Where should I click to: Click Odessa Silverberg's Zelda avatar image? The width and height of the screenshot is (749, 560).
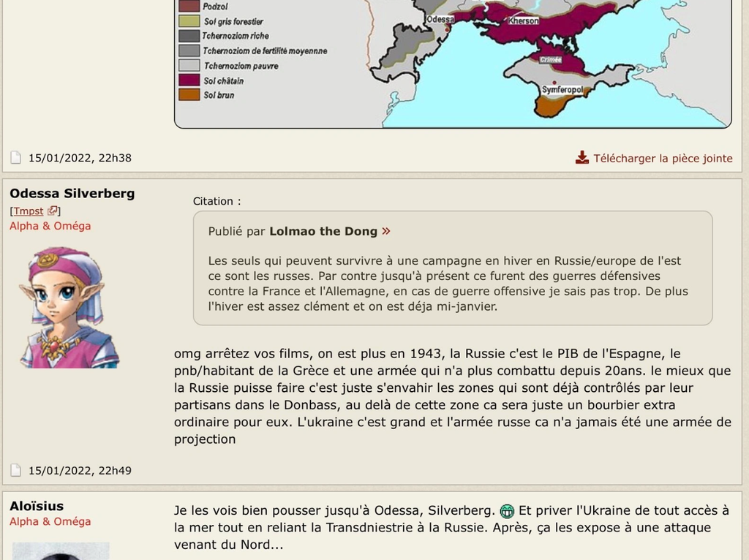pyautogui.click(x=69, y=307)
